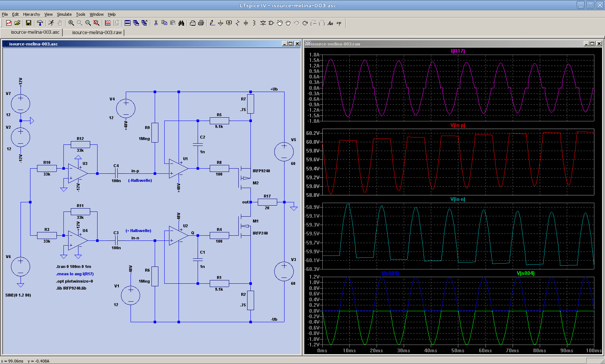Cut with the scissors icon

pyautogui.click(x=156, y=23)
